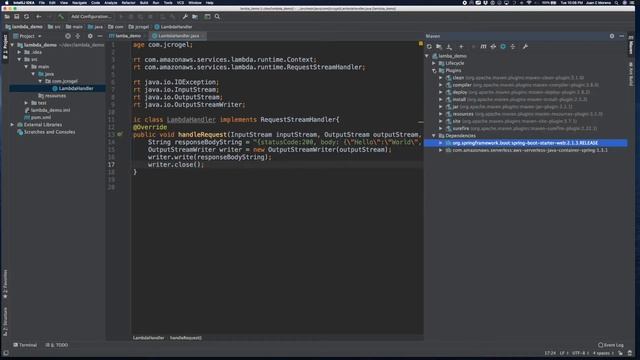The width and height of the screenshot is (640, 360).
Task: Expand Lifecycle node in Maven panel
Action: click(434, 63)
